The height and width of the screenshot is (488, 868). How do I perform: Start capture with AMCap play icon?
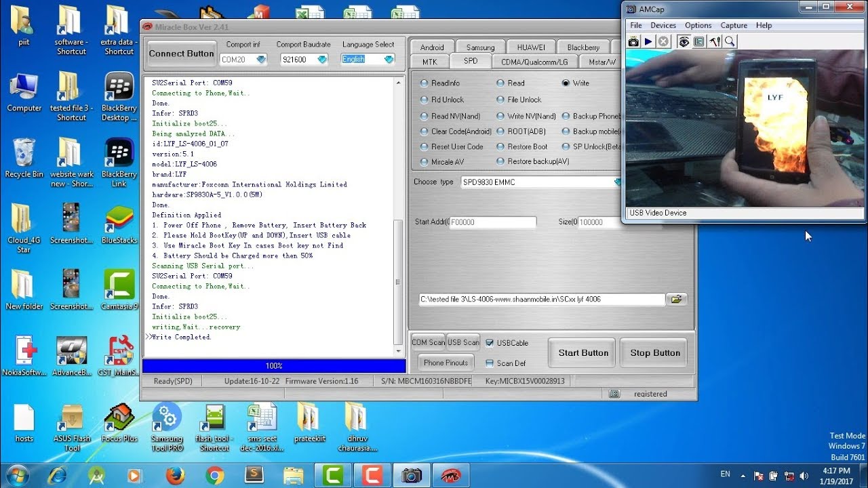click(x=648, y=41)
